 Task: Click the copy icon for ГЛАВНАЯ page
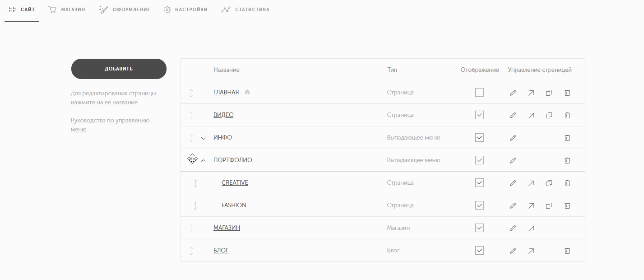(549, 93)
